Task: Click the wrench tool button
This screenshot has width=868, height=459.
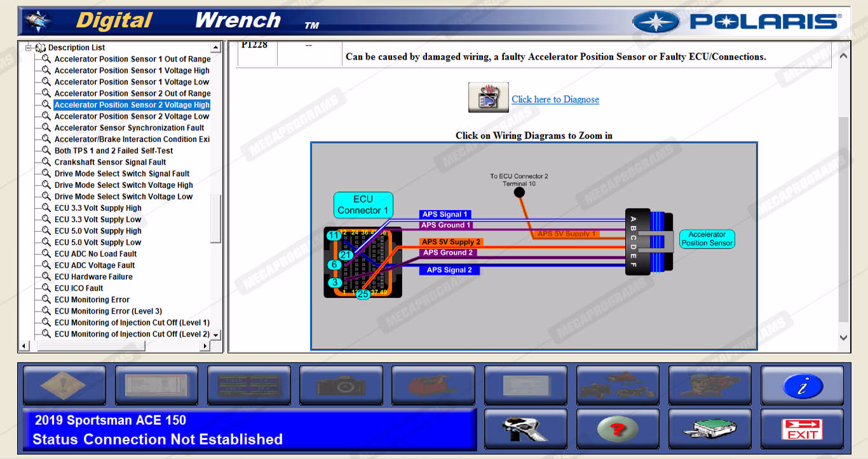Action: pos(525,429)
